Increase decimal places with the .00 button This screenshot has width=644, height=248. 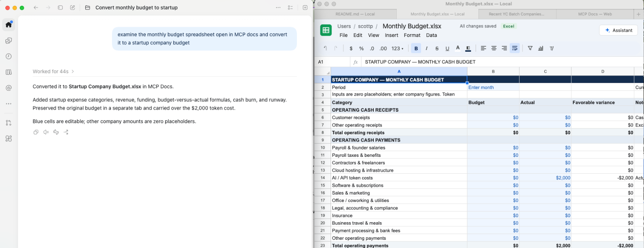pyautogui.click(x=383, y=48)
